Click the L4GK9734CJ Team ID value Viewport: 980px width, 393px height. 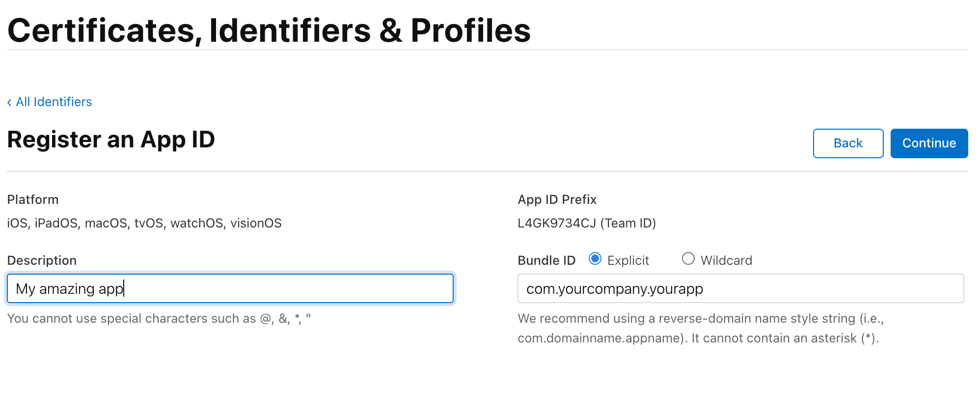pos(586,223)
